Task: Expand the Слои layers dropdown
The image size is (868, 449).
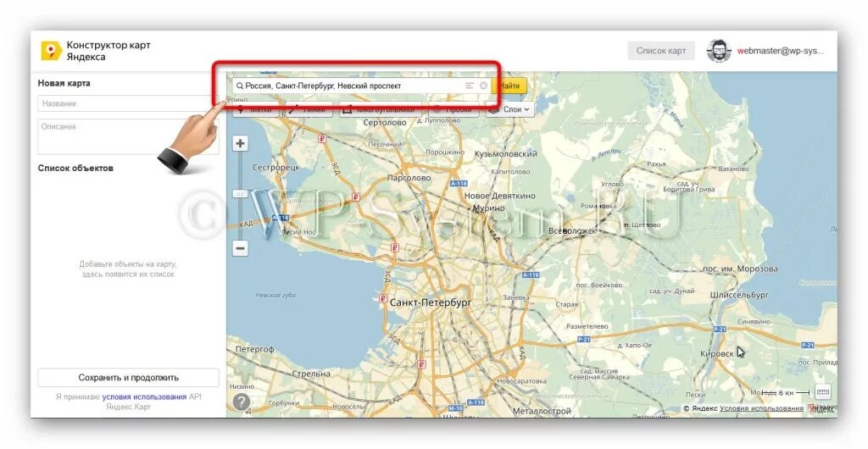Action: [x=509, y=109]
